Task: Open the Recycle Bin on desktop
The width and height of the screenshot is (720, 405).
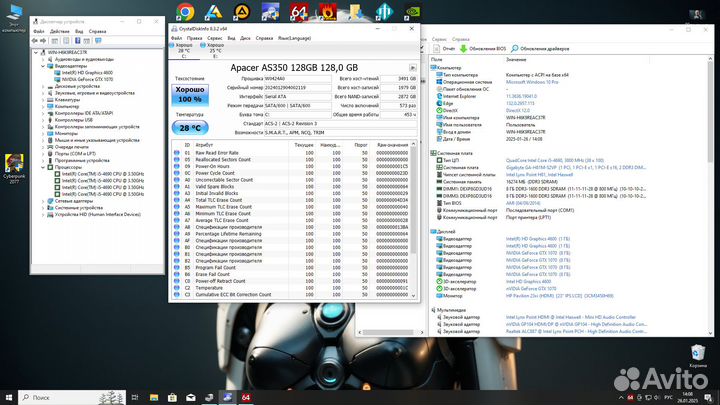Action: 698,356
